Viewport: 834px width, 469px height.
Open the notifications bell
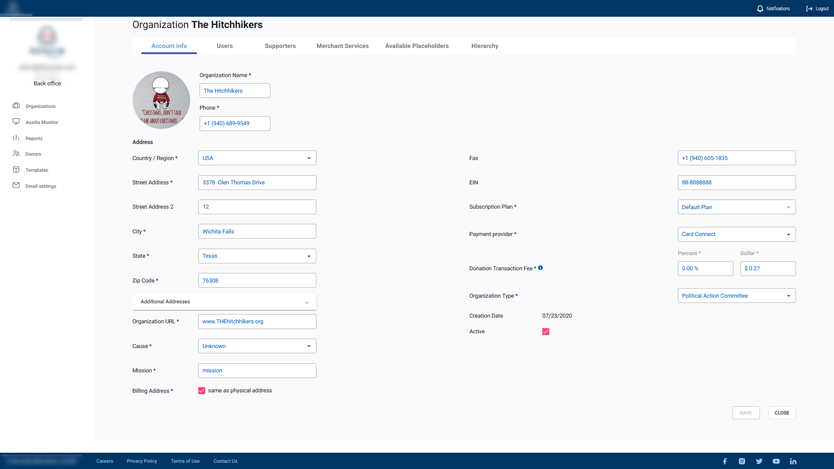[760, 8]
